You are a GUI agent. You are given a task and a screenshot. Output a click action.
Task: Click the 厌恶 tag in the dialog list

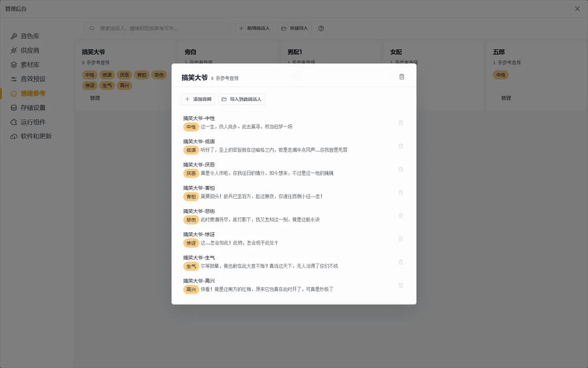point(191,173)
